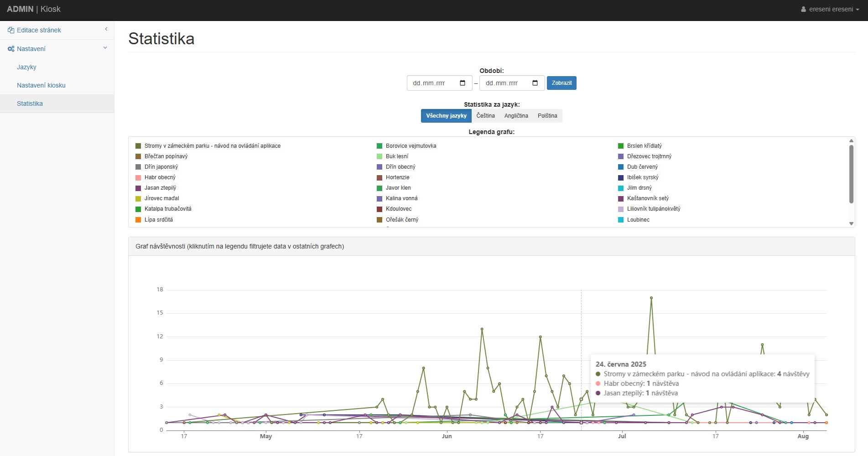Click the legend scrollbar down arrow
The height and width of the screenshot is (456, 868).
pyautogui.click(x=851, y=223)
